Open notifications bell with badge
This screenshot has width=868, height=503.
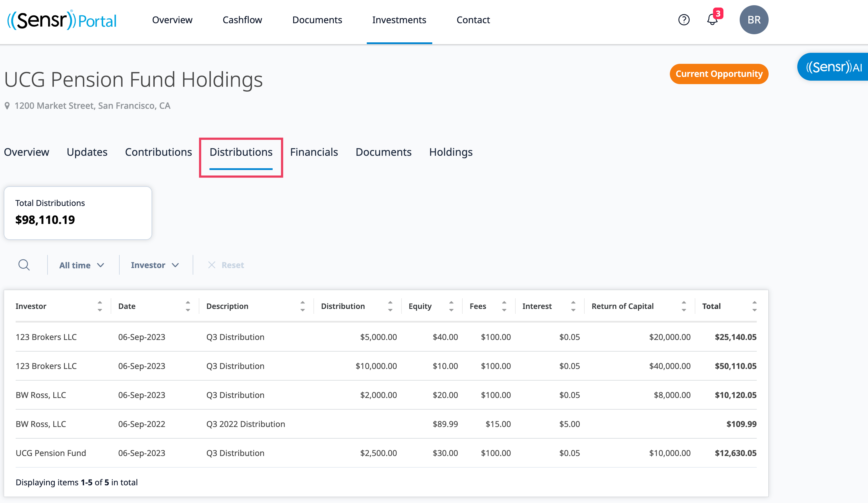coord(712,19)
